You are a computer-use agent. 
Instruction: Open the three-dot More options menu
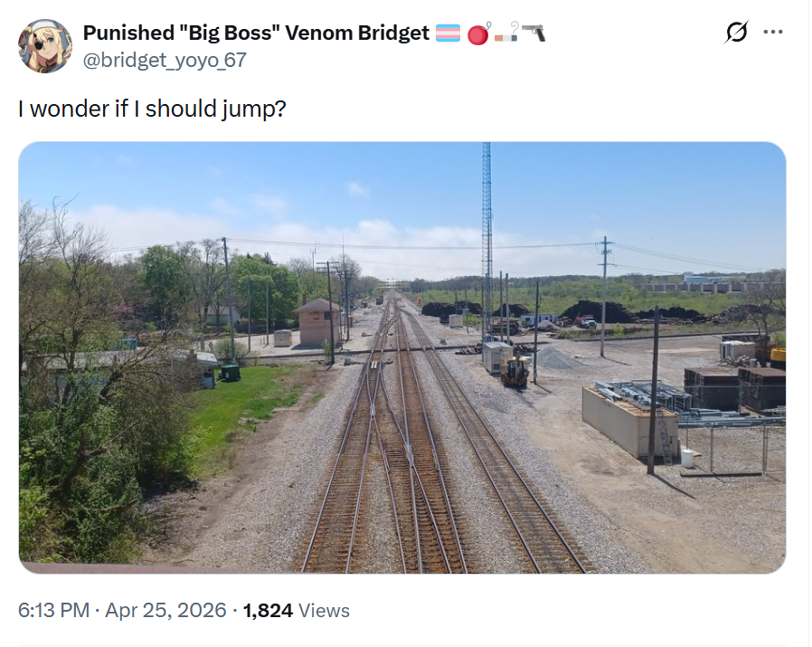tap(772, 33)
